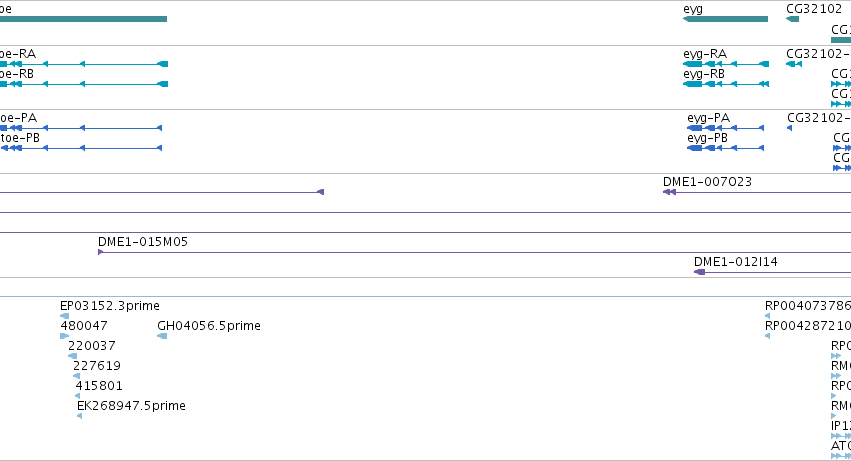Select the EP03152.3prime insertion marker
Viewport: 851px width, 461px height.
pos(65,316)
